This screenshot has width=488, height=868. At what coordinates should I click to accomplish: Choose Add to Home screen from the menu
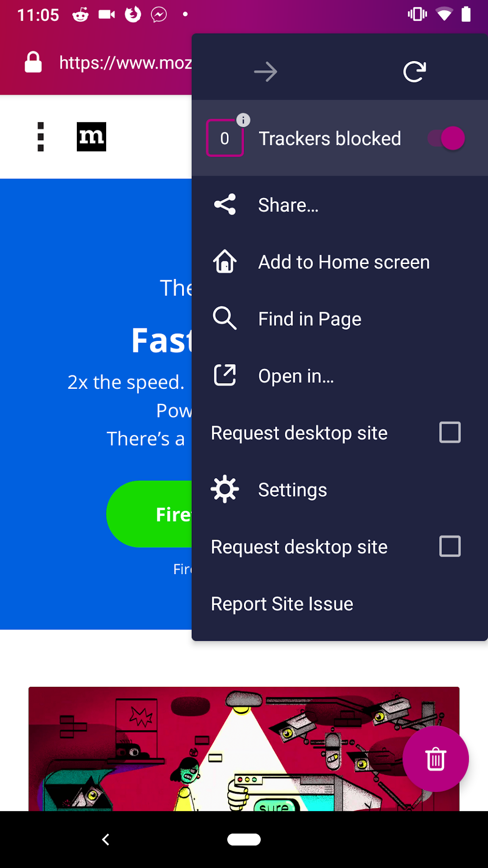pos(343,262)
